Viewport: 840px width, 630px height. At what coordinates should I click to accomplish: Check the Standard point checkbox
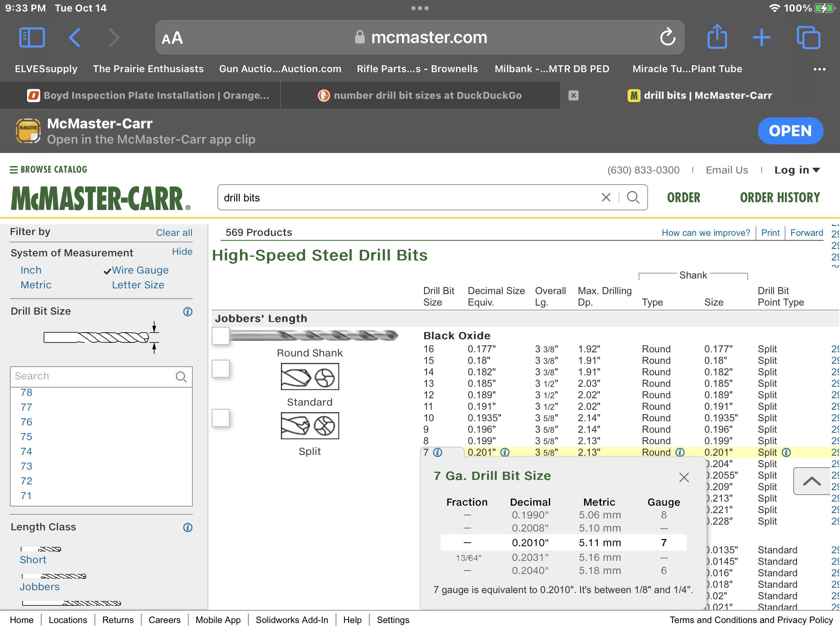point(221,369)
